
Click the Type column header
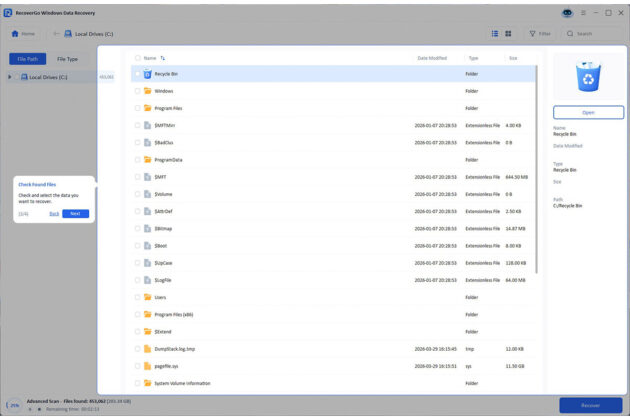click(x=473, y=58)
